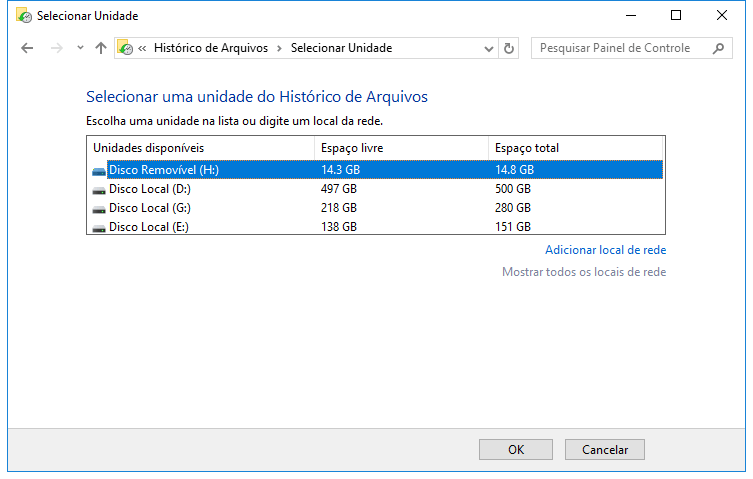Close the Selecionar Unidade window
Image resolution: width=753 pixels, height=479 pixels.
click(x=721, y=15)
